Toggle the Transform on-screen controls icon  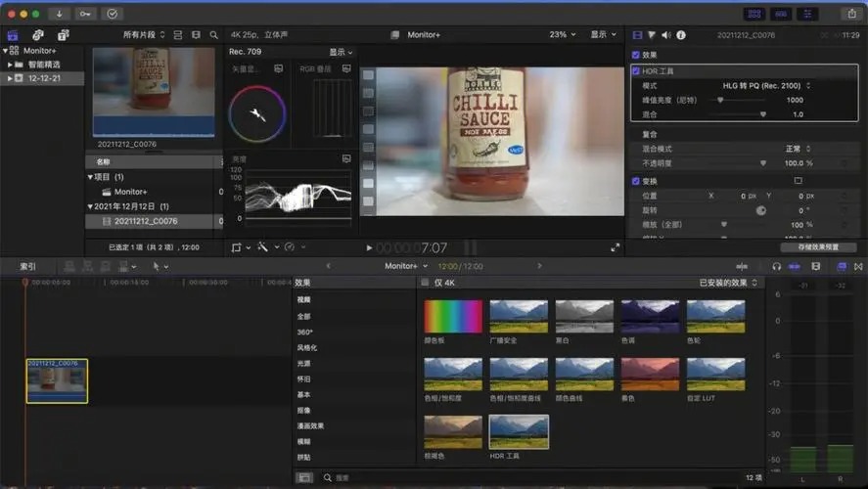tap(798, 181)
